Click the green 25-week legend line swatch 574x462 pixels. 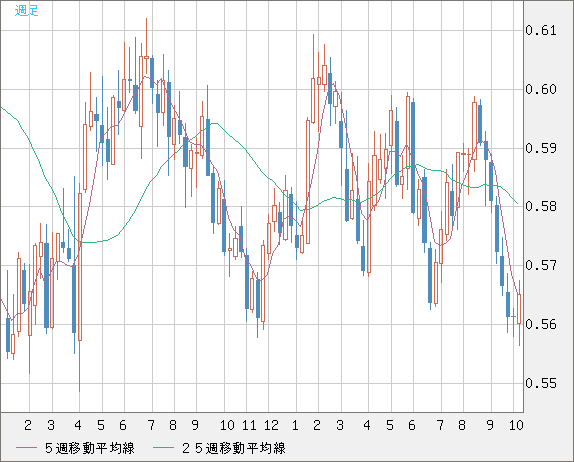tap(163, 448)
